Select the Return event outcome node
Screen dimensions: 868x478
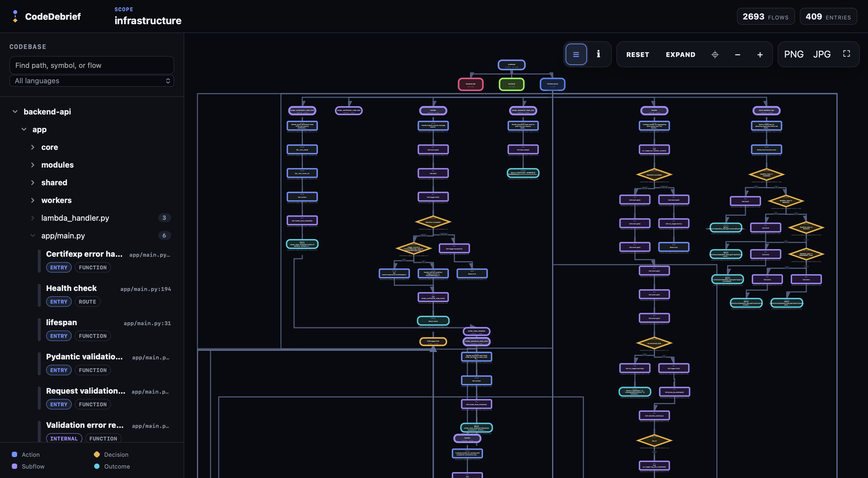(x=433, y=321)
